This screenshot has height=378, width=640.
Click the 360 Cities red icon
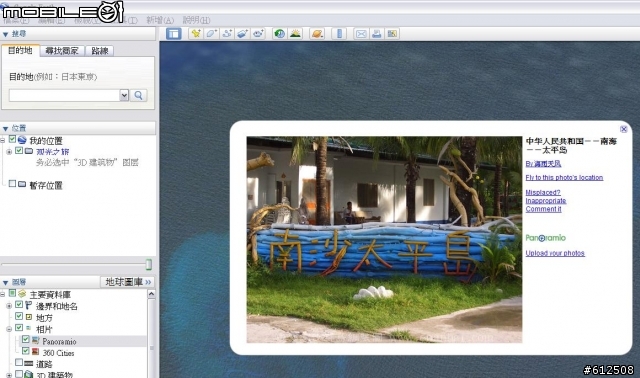[36, 351]
